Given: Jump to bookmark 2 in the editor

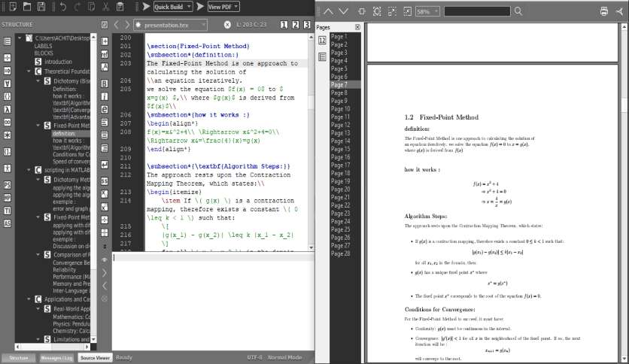Looking at the screenshot, I should [295, 25].
